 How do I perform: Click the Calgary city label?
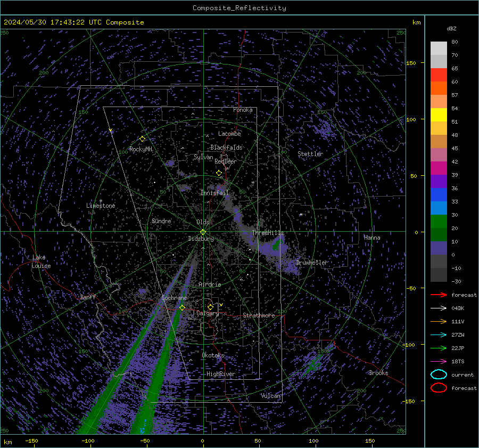tap(208, 313)
